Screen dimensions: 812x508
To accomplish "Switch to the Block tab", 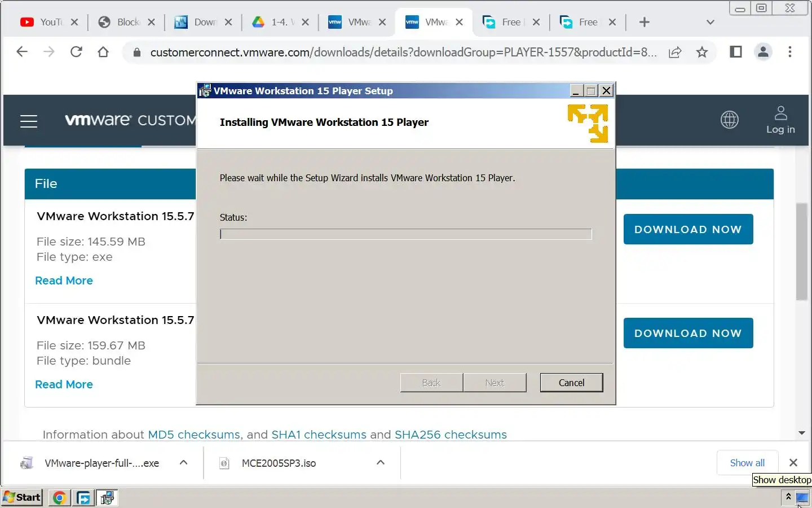I will point(120,22).
